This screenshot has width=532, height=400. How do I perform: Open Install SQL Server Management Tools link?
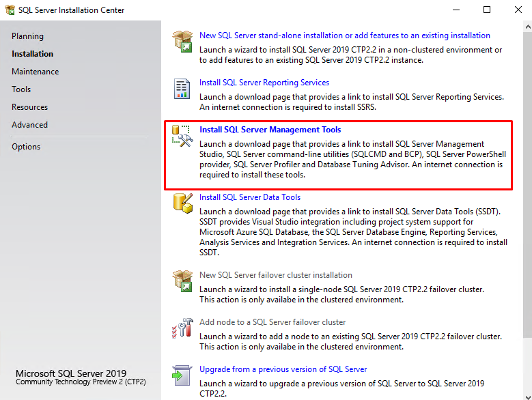tap(270, 130)
